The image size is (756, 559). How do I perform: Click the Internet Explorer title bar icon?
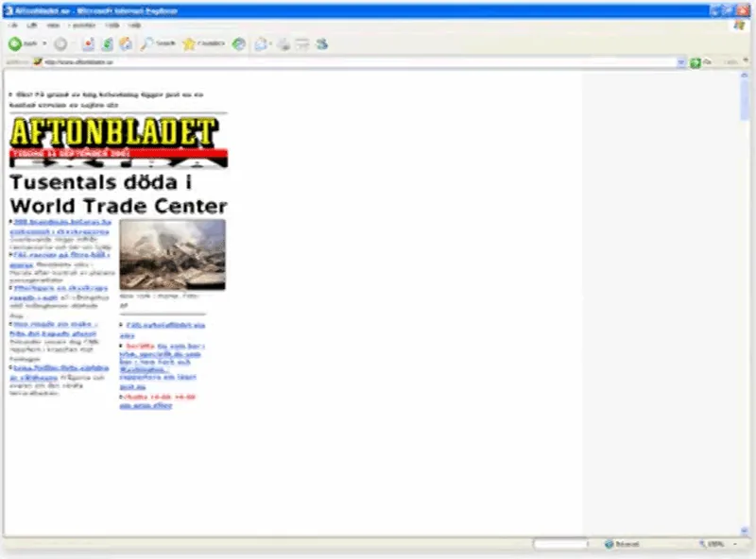point(9,10)
